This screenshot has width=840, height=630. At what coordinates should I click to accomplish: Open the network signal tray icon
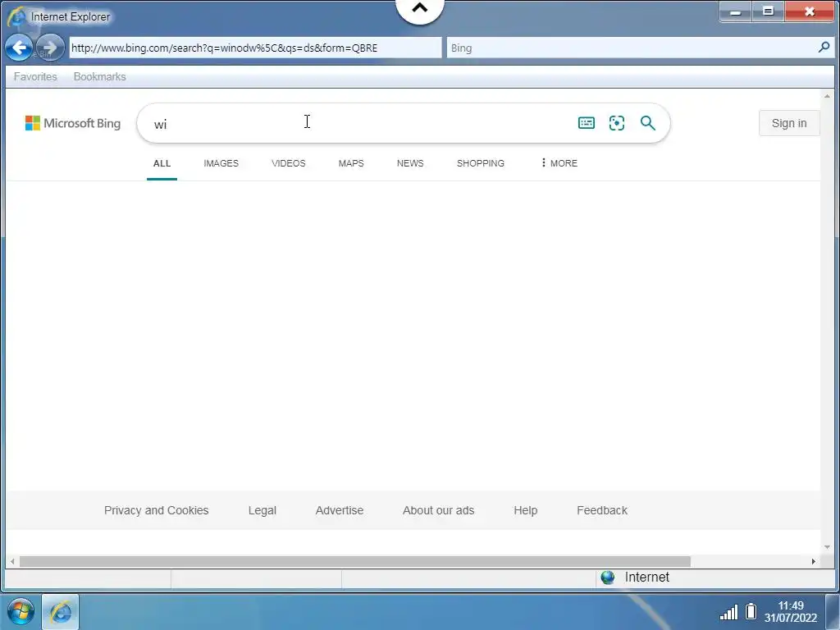[728, 612]
